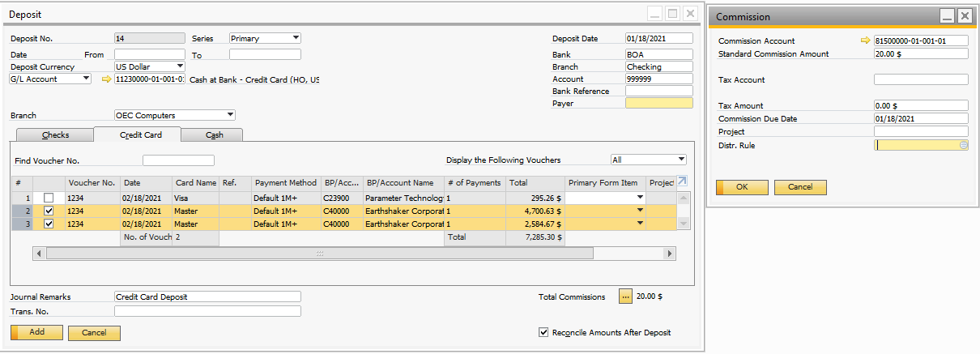This screenshot has width=980, height=354.
Task: Click the Date To input field
Action: coord(265,54)
